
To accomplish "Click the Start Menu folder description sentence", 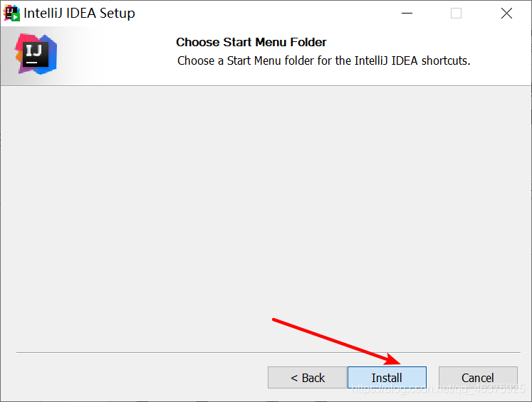I will click(324, 60).
